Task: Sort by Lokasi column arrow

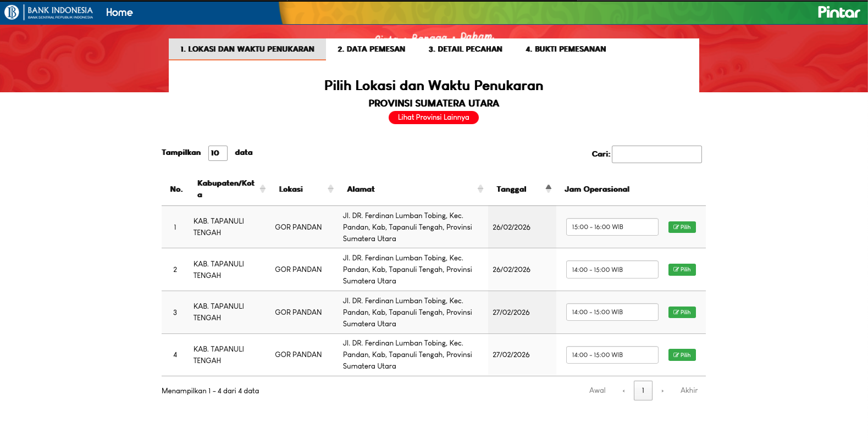Action: (x=330, y=189)
